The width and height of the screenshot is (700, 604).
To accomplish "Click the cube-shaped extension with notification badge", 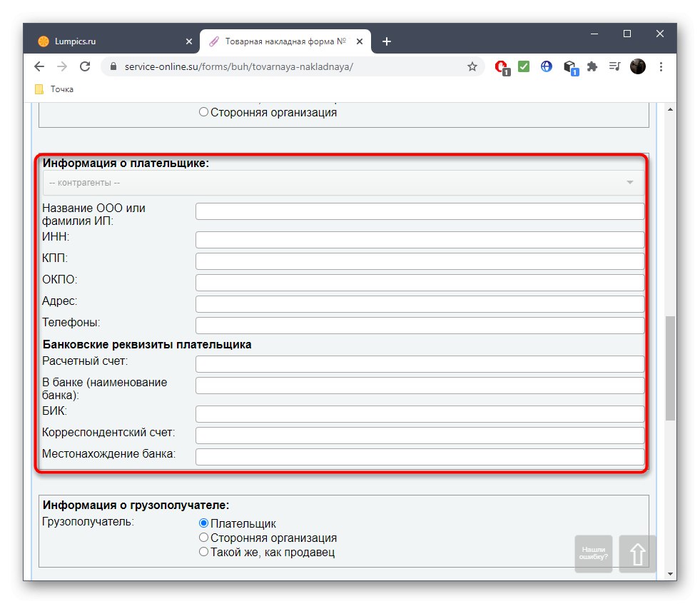I will coord(569,66).
